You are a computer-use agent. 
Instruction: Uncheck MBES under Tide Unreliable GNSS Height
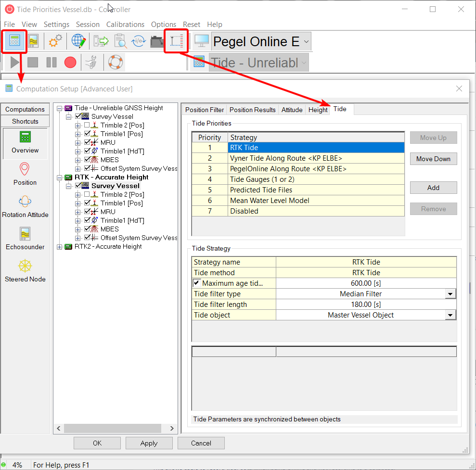pyautogui.click(x=87, y=160)
